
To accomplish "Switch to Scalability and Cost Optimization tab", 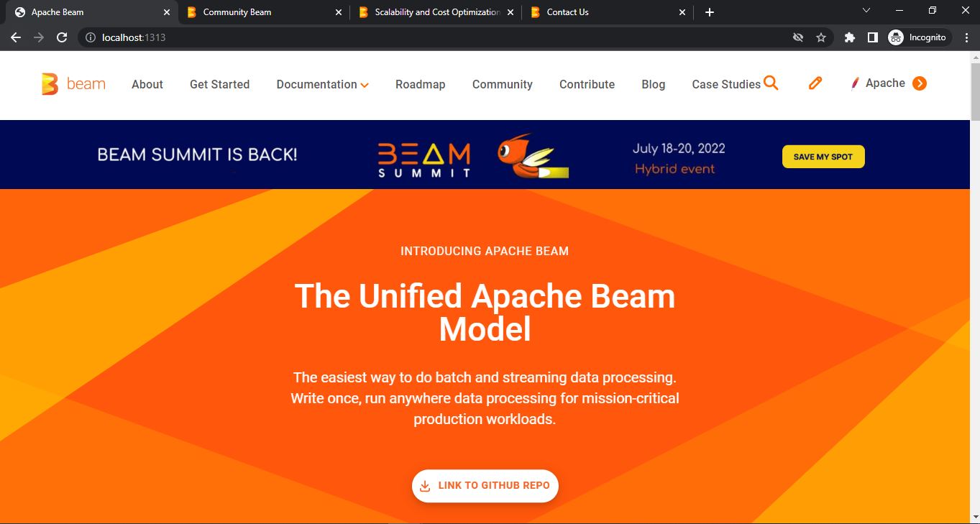I will click(x=436, y=12).
